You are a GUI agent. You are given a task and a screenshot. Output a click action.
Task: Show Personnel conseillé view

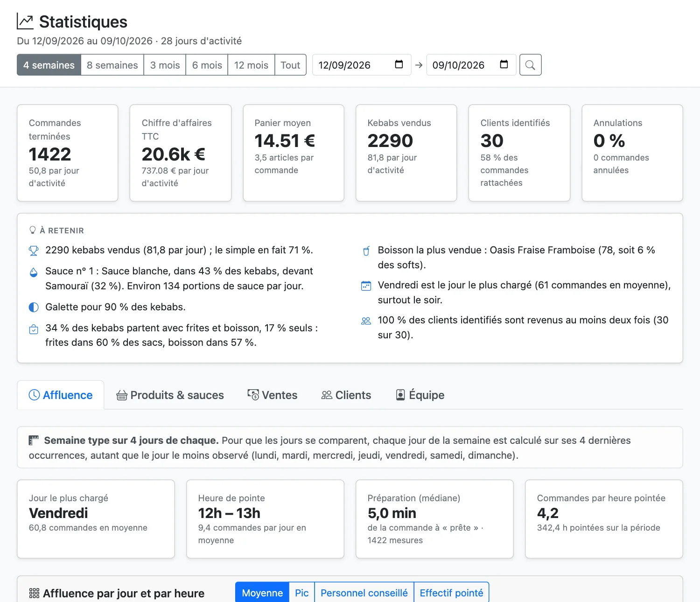click(x=364, y=593)
